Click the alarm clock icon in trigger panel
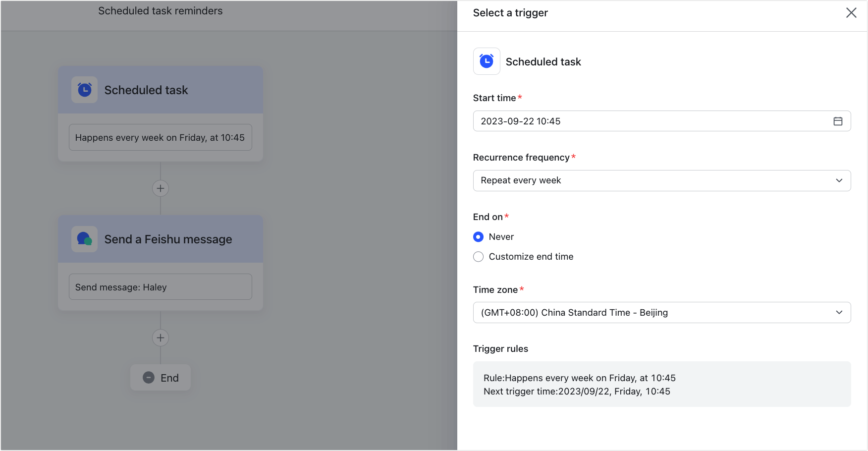 pyautogui.click(x=487, y=61)
